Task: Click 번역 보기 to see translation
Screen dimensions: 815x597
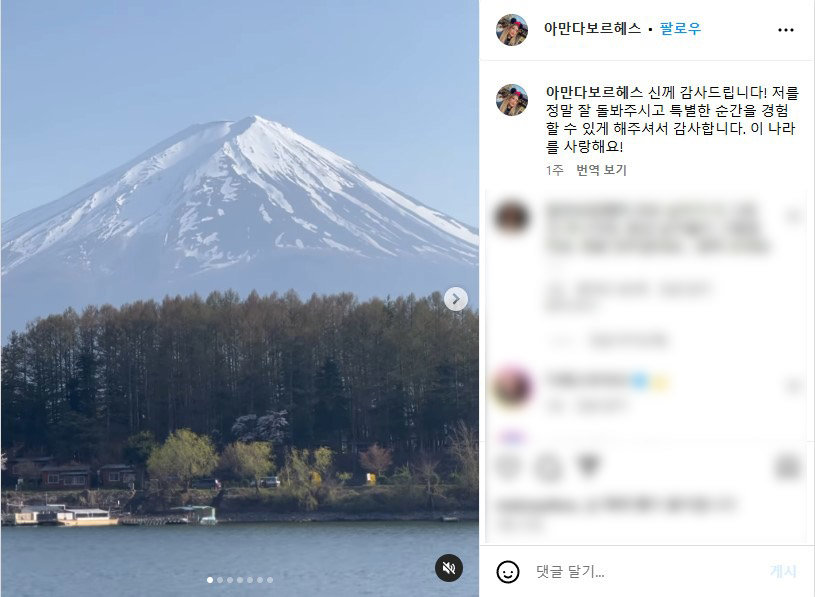Action: (x=601, y=170)
